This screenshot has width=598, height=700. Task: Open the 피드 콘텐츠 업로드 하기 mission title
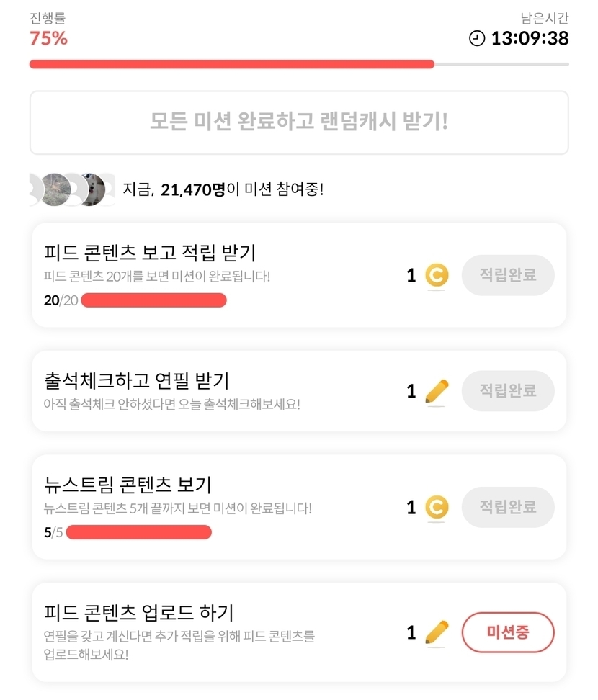(x=139, y=613)
